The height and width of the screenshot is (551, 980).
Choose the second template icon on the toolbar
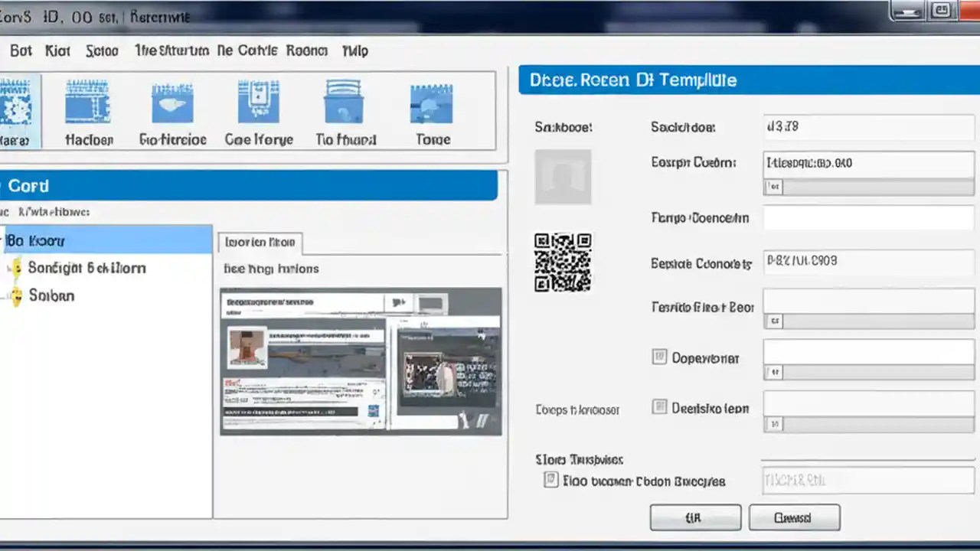click(x=88, y=102)
